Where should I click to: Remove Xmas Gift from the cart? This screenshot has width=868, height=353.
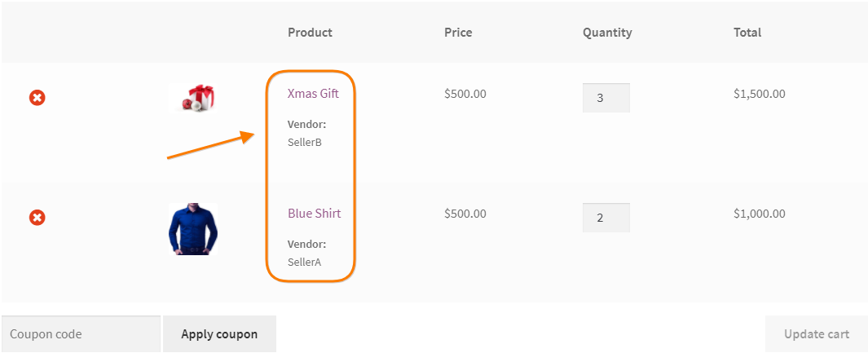pos(37,98)
